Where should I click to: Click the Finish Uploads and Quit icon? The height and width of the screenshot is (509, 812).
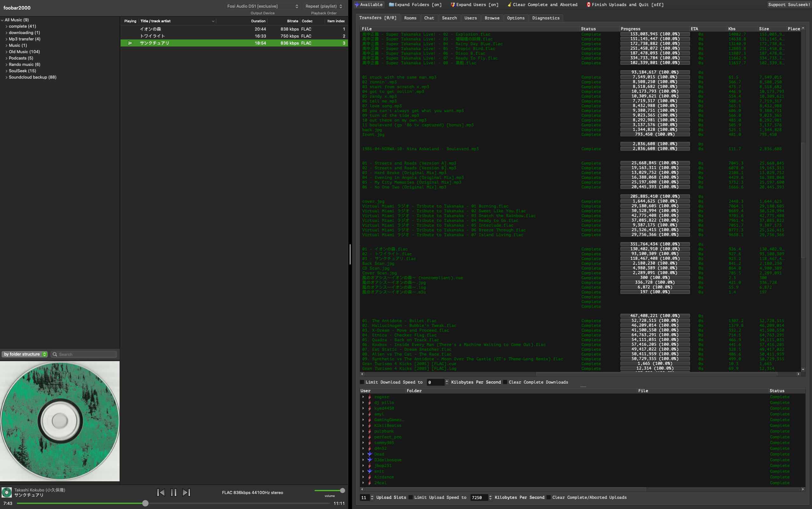[589, 5]
